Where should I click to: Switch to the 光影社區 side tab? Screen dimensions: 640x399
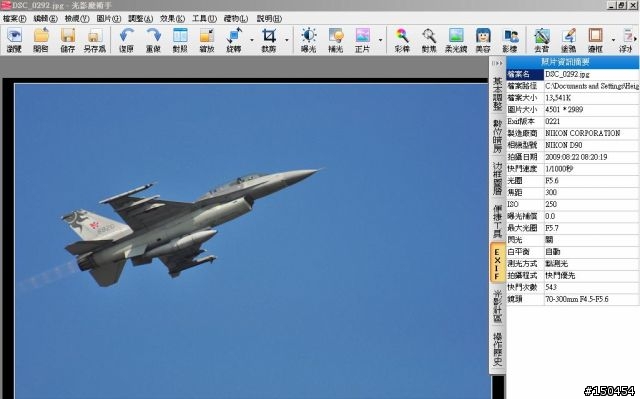click(497, 306)
